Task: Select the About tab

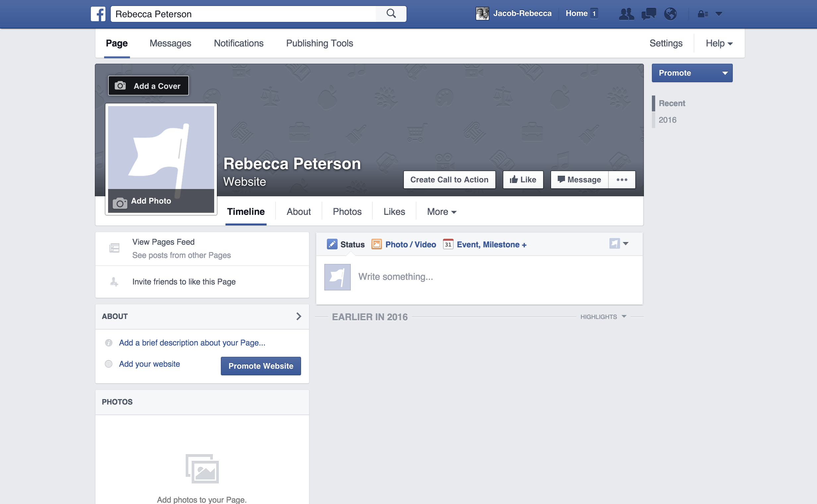Action: coord(299,212)
